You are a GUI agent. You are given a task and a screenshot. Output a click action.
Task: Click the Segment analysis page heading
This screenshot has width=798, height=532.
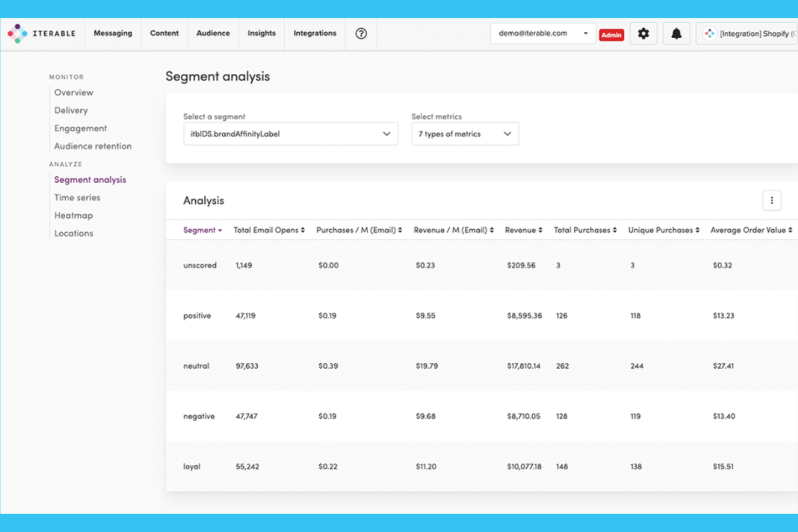coord(217,77)
